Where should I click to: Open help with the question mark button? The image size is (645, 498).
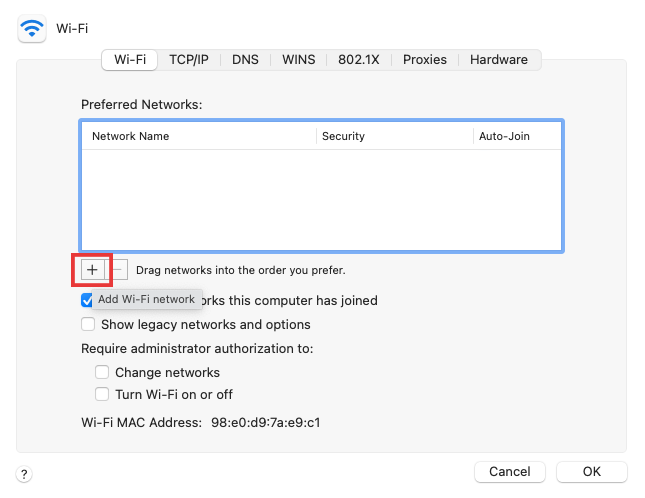(x=25, y=473)
